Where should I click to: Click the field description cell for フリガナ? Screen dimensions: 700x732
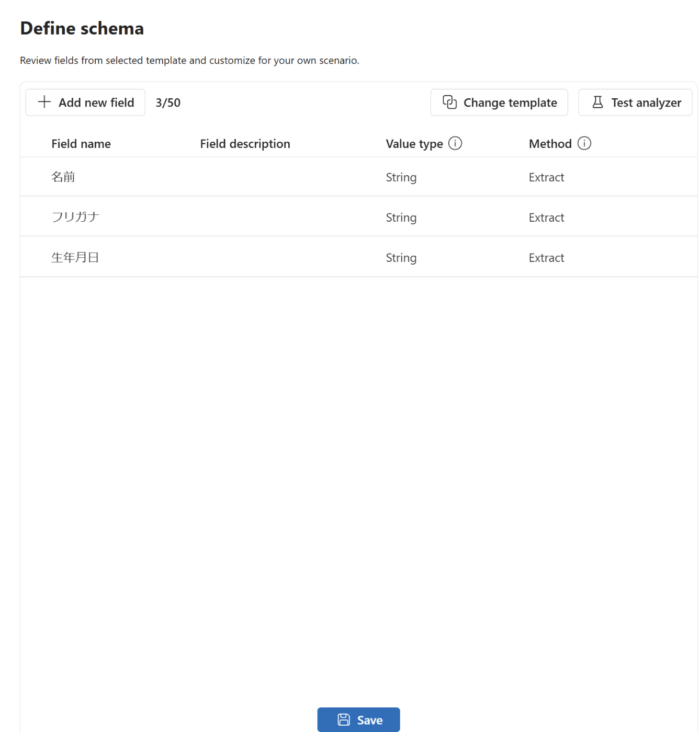click(x=288, y=217)
